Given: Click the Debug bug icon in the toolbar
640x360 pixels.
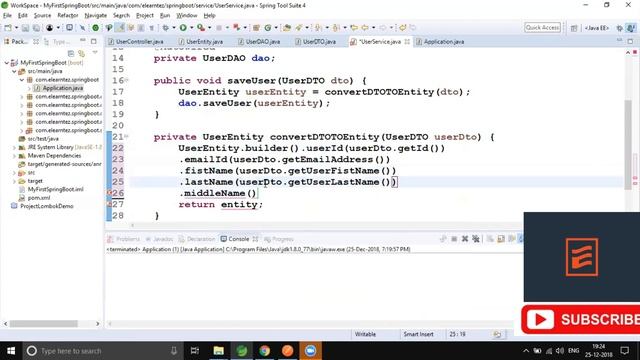Looking at the screenshot, I should coord(165,28).
